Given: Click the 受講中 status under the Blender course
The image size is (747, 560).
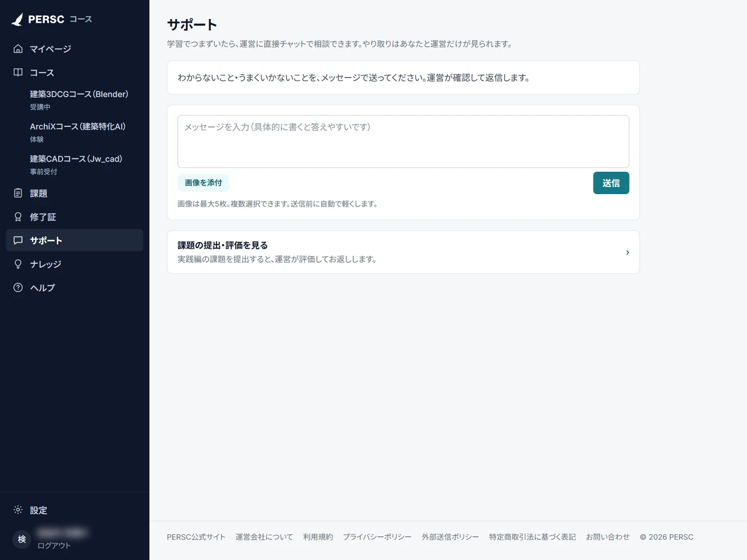Looking at the screenshot, I should [x=40, y=107].
